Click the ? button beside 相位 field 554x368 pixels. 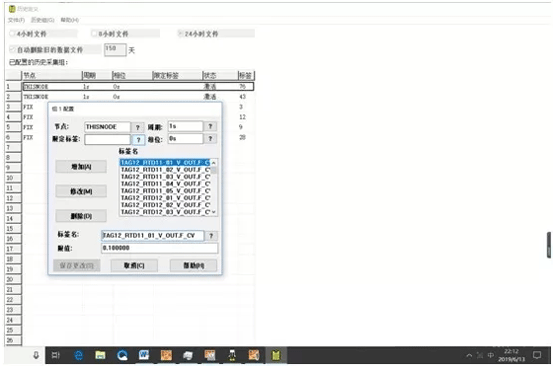[x=210, y=138]
